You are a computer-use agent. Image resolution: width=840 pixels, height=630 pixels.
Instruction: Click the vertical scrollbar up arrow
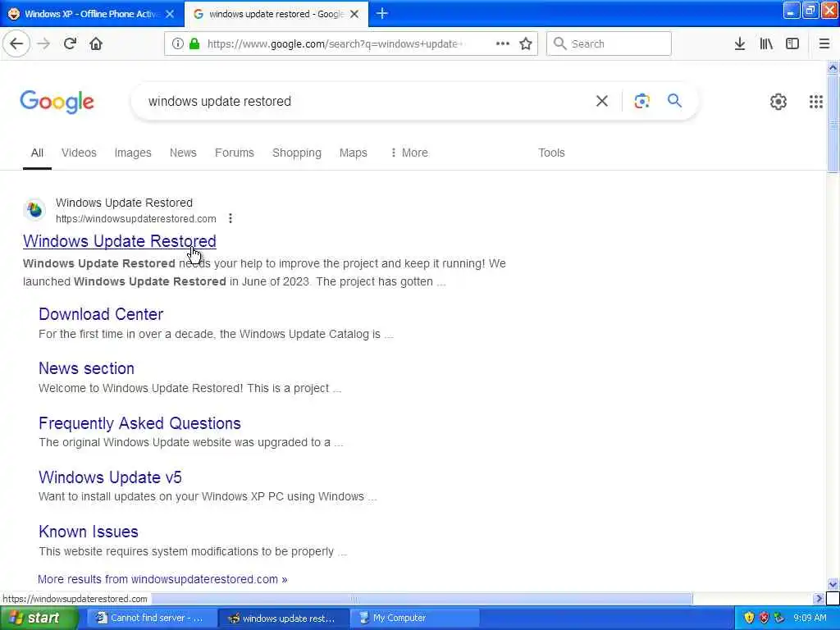[833, 67]
